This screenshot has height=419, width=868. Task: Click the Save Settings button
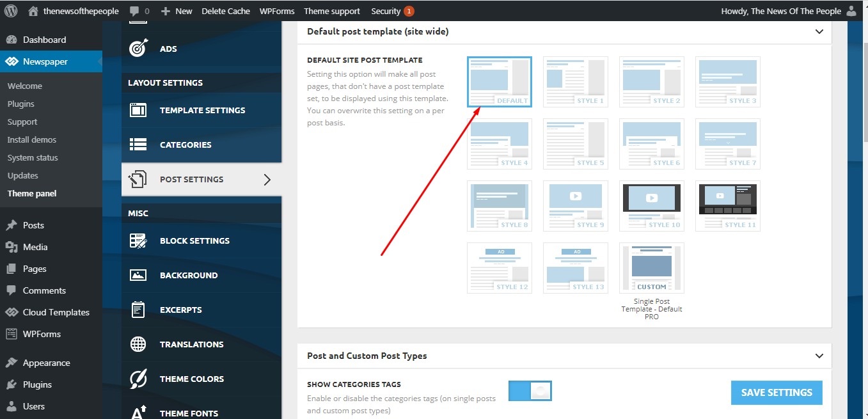tap(777, 393)
